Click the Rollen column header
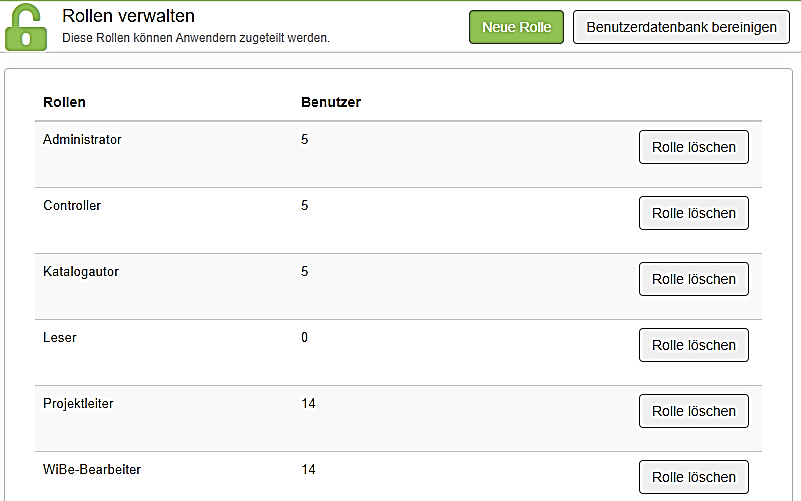Image resolution: width=801 pixels, height=501 pixels. click(64, 102)
